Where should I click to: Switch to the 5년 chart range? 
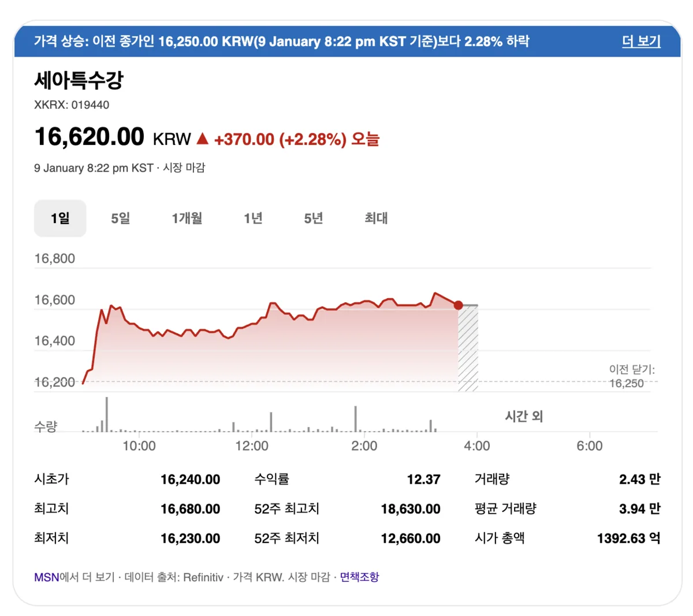pos(314,218)
